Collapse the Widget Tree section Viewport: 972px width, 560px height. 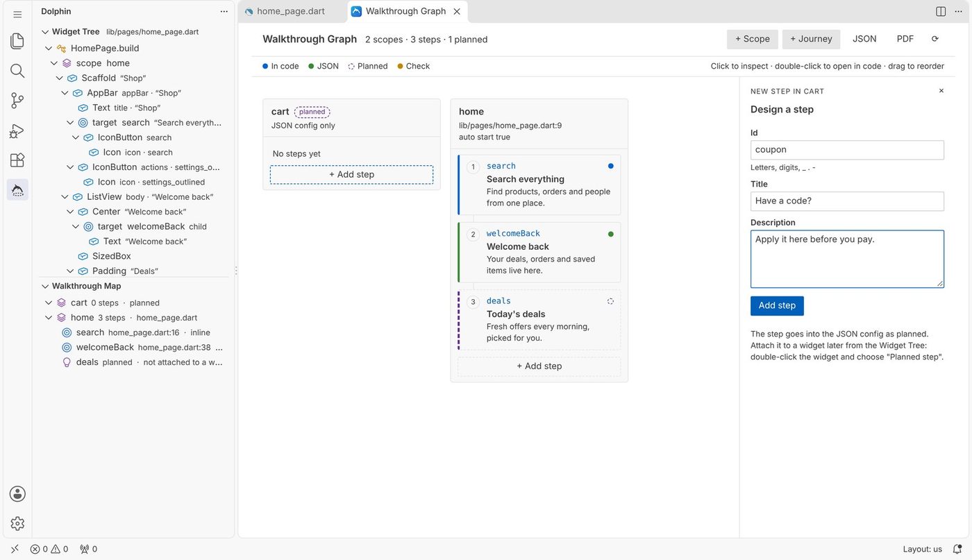pos(45,31)
